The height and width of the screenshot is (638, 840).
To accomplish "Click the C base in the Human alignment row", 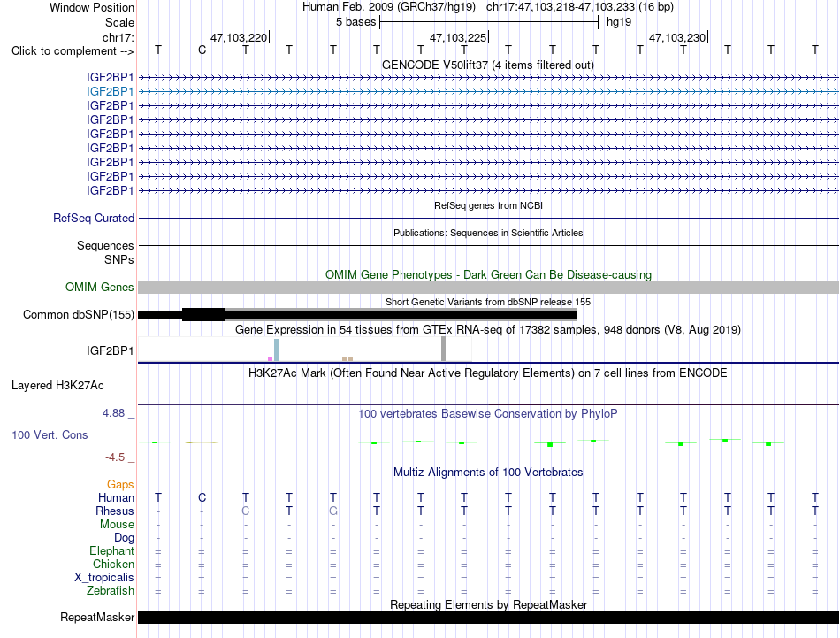I will click(x=202, y=497).
